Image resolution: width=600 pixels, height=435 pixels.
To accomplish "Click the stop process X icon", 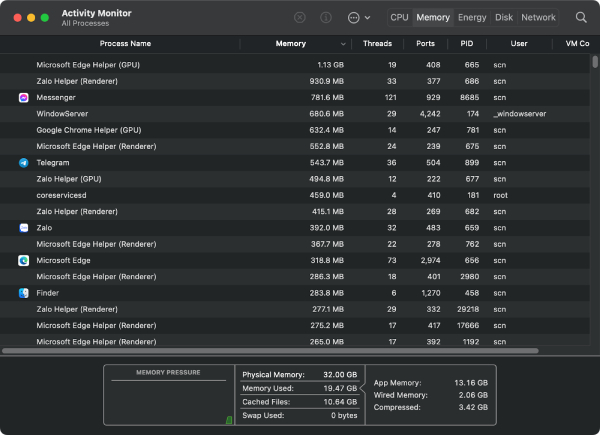I will (x=300, y=18).
